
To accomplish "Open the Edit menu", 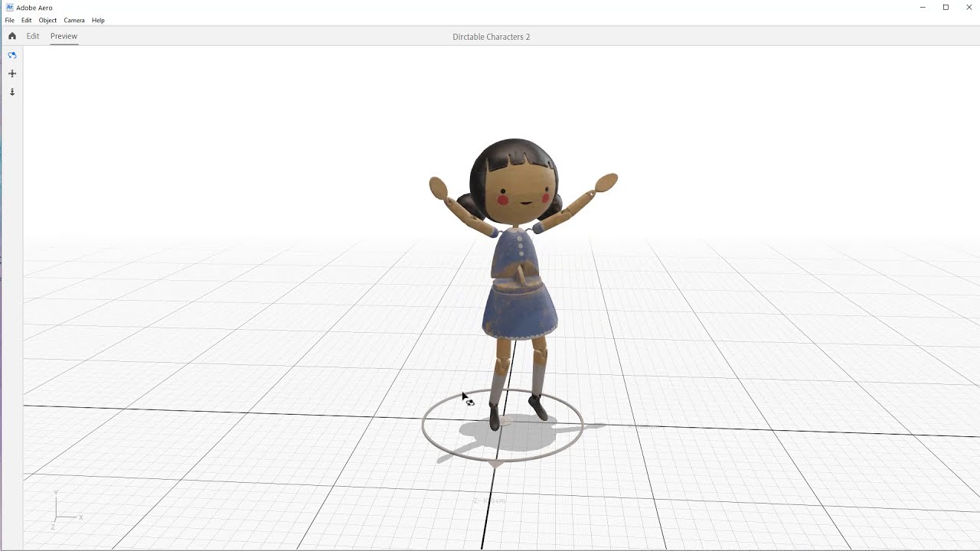I will 27,21.
